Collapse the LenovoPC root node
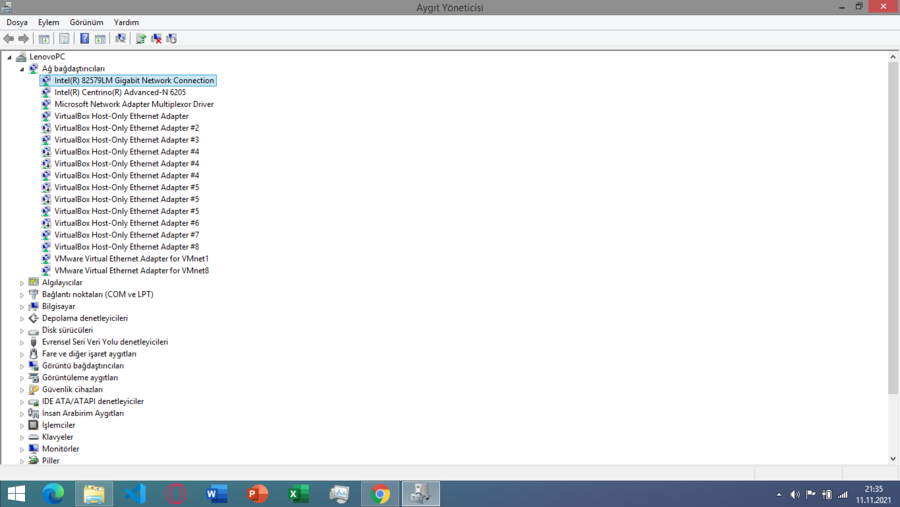This screenshot has width=900, height=507. [x=9, y=57]
